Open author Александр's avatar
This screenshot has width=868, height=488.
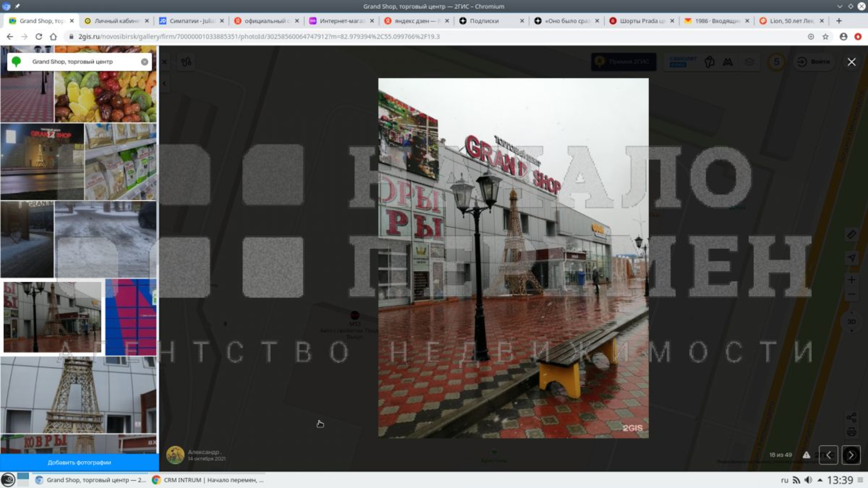175,455
